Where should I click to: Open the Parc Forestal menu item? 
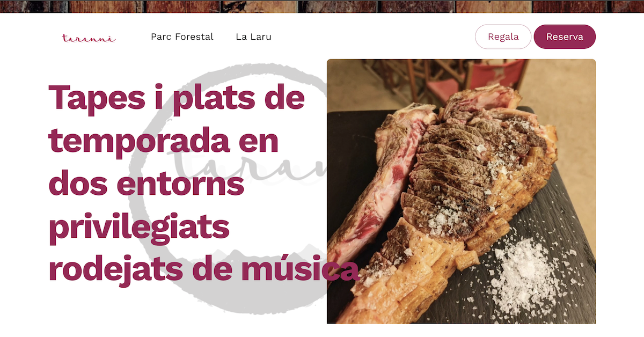[x=182, y=37]
